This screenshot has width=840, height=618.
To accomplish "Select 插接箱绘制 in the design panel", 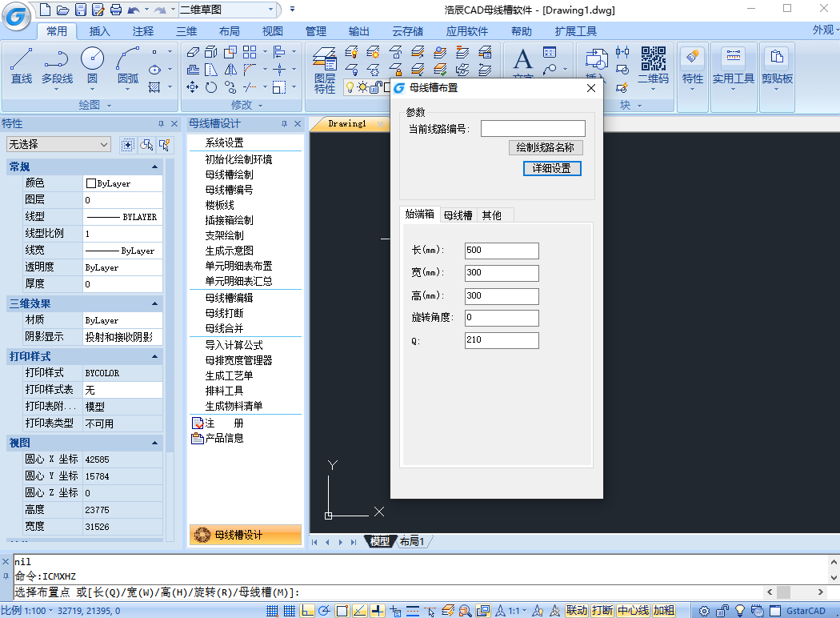I will [x=230, y=220].
